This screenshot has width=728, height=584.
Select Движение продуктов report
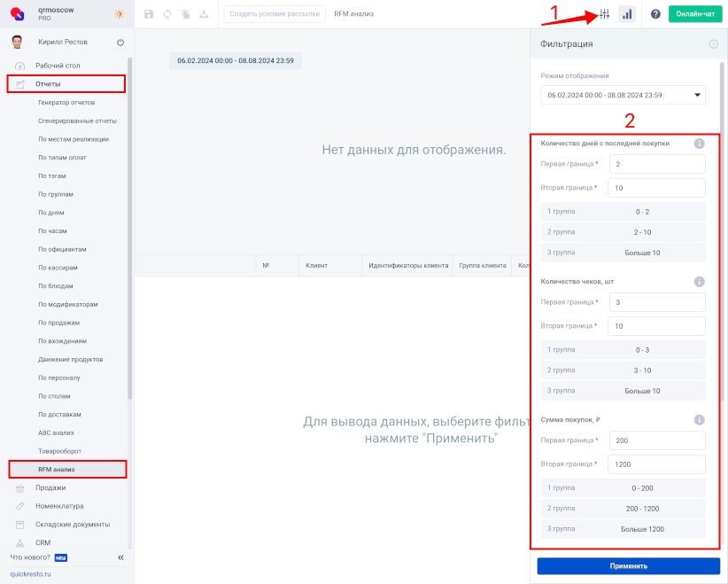click(71, 359)
